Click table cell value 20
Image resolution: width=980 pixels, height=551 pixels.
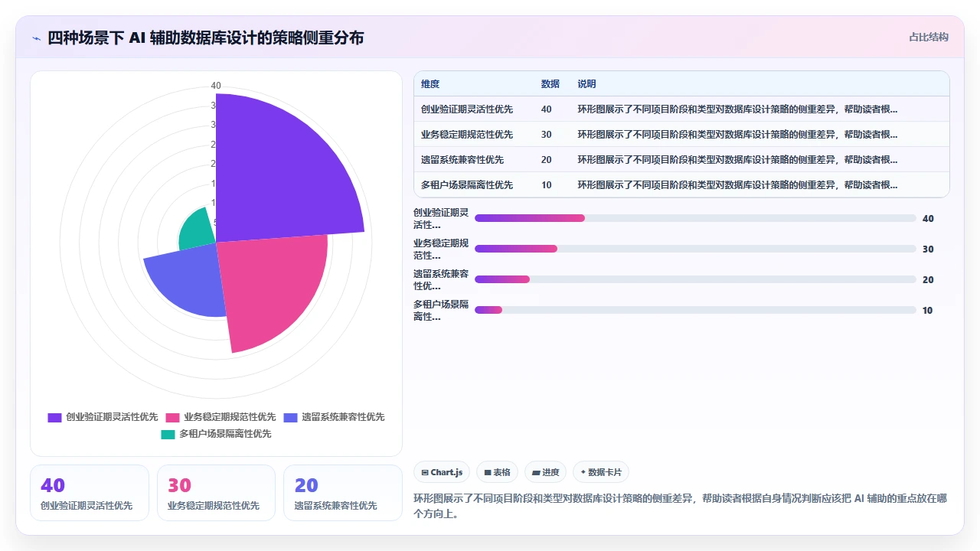pos(546,160)
